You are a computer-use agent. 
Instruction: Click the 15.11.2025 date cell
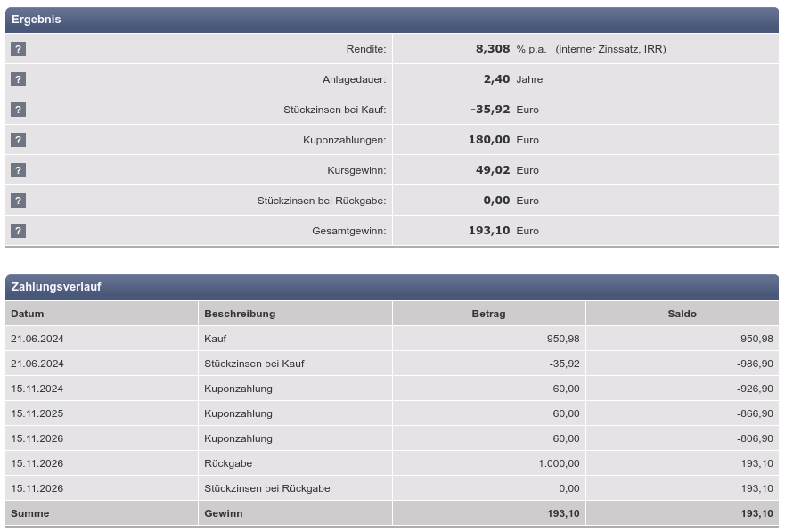[37, 413]
